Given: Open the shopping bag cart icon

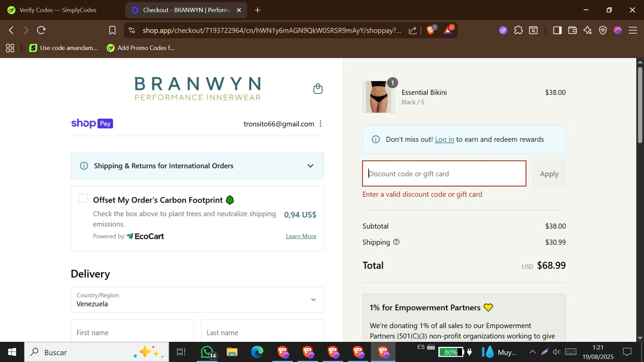Looking at the screenshot, I should click(x=318, y=88).
